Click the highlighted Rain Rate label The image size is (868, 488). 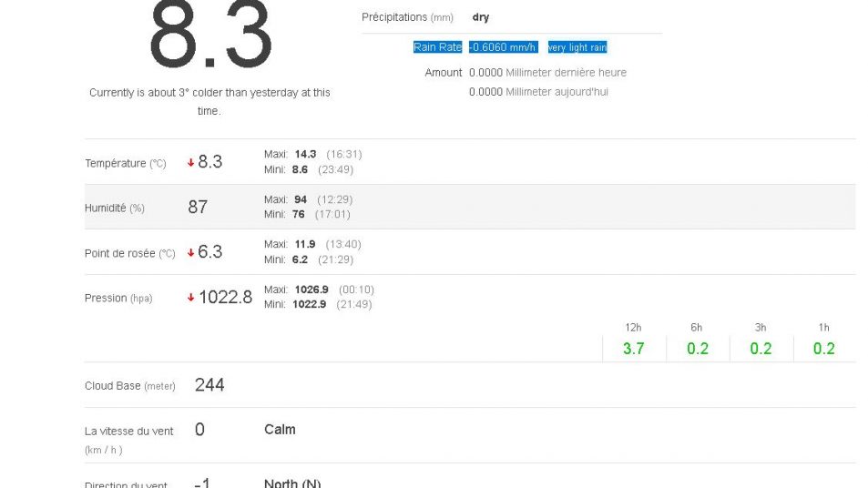click(x=437, y=47)
